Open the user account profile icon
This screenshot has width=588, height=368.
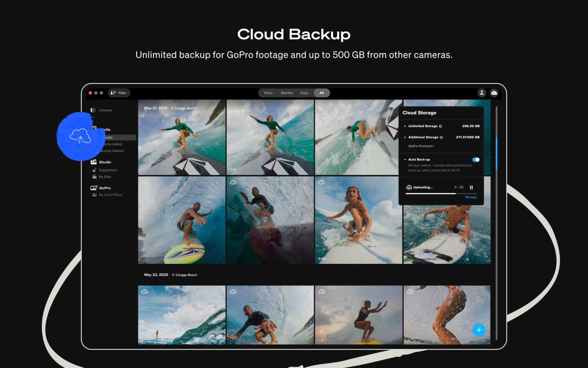coord(482,93)
